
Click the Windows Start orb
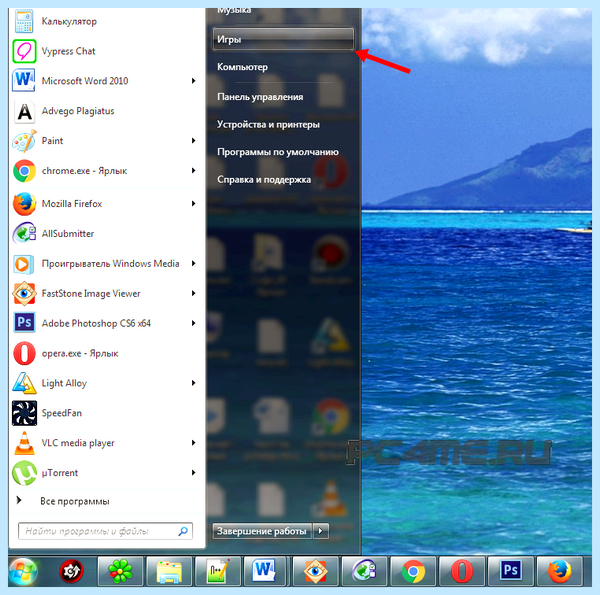[x=23, y=572]
